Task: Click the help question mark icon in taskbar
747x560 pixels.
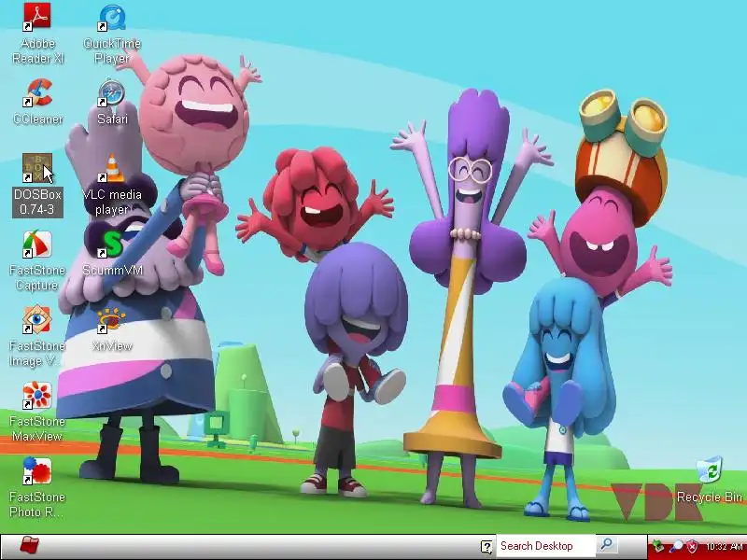Action: click(486, 546)
